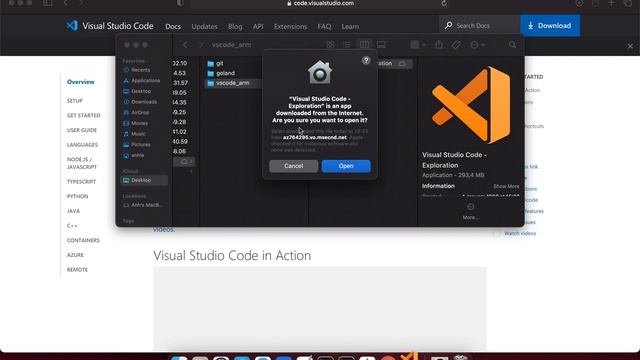Click the Finder search magnifier
Viewport: 640px width, 360px height.
512,45
